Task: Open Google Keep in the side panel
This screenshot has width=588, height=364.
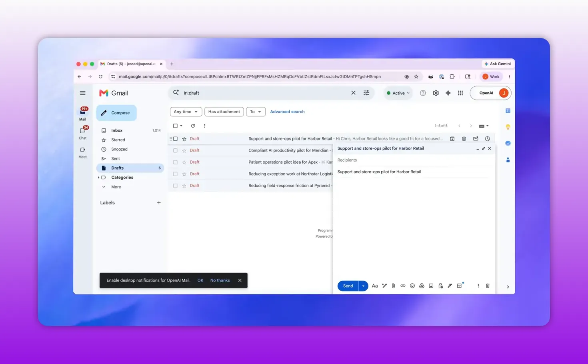Action: [x=508, y=127]
